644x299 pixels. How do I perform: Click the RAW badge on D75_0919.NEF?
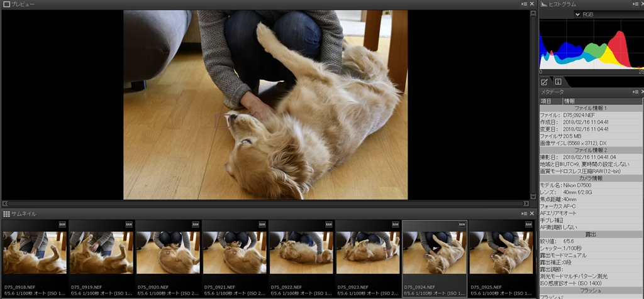[129, 224]
